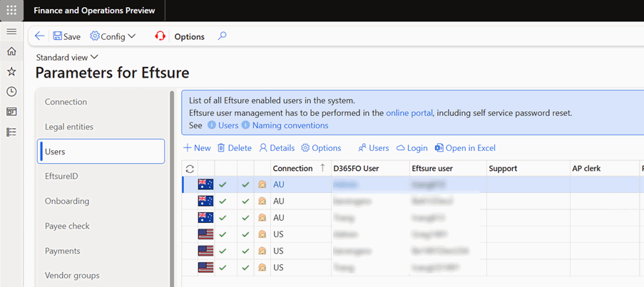Click the grid refresh icon
644x287 pixels.
190,169
